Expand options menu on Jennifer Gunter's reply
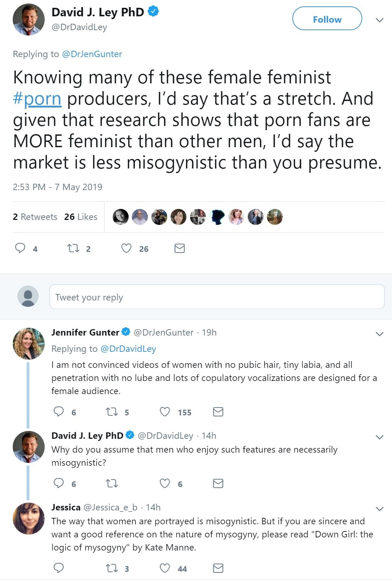This screenshot has width=392, height=581. [380, 334]
